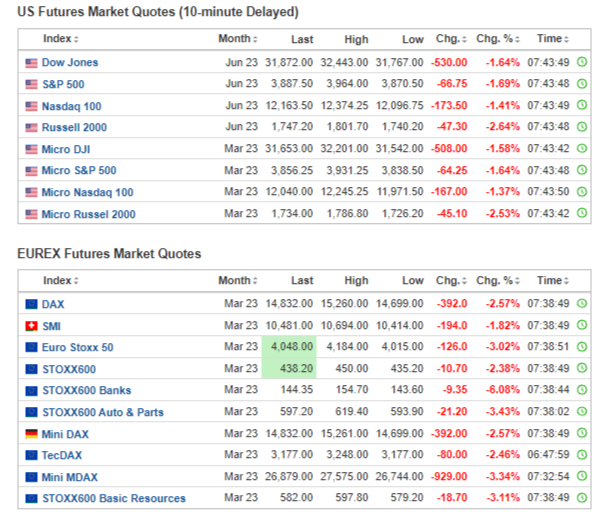607x519 pixels.
Task: Open the Micro DJI futures link
Action: (66, 149)
